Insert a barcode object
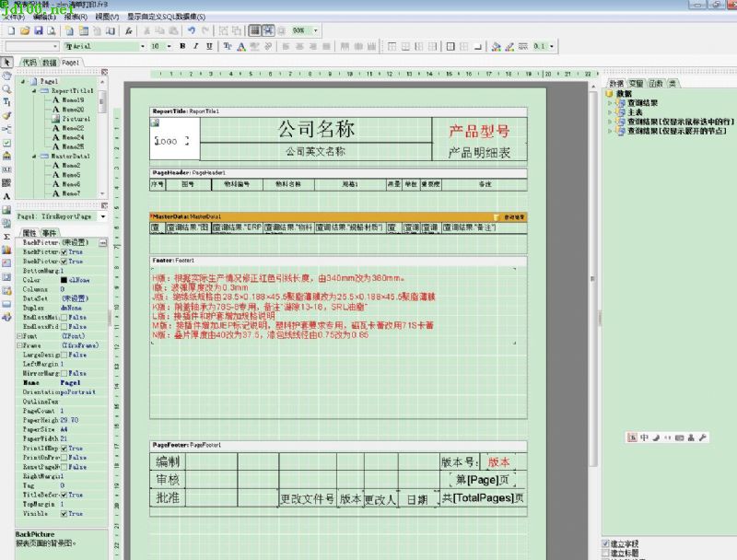This screenshot has height=560, width=737. pyautogui.click(x=6, y=182)
